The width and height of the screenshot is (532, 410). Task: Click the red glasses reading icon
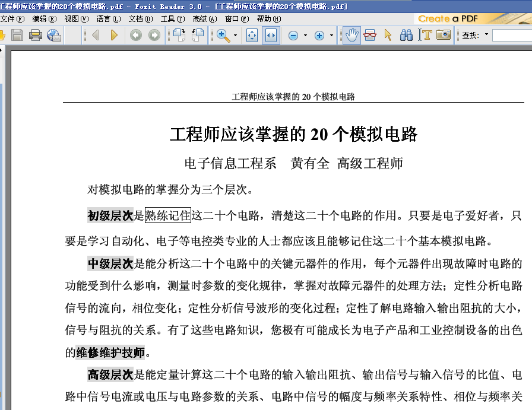370,35
